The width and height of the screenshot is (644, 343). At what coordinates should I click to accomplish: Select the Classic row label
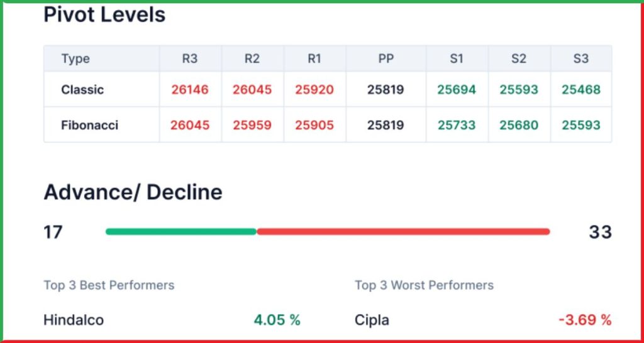[82, 90]
